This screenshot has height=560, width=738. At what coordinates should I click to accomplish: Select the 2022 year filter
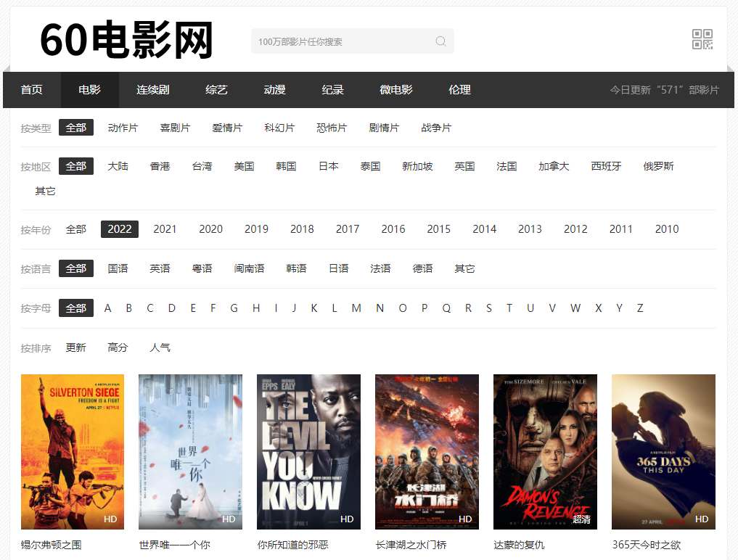(x=120, y=229)
